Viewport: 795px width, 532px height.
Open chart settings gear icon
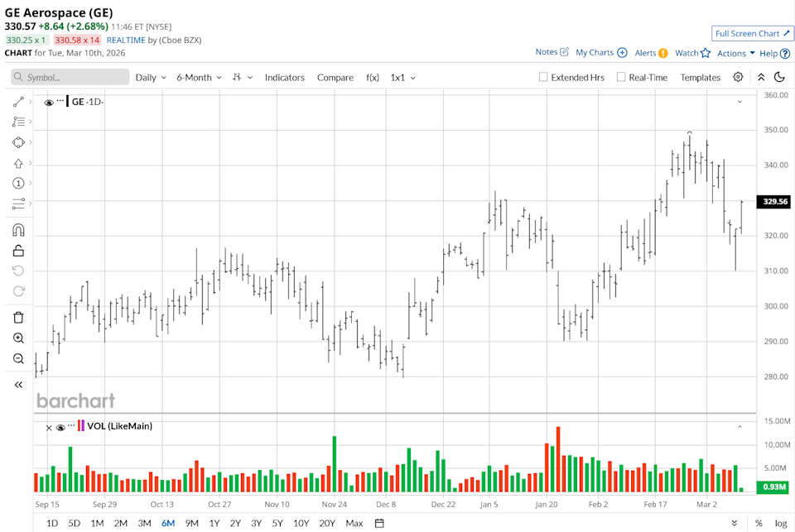[738, 77]
